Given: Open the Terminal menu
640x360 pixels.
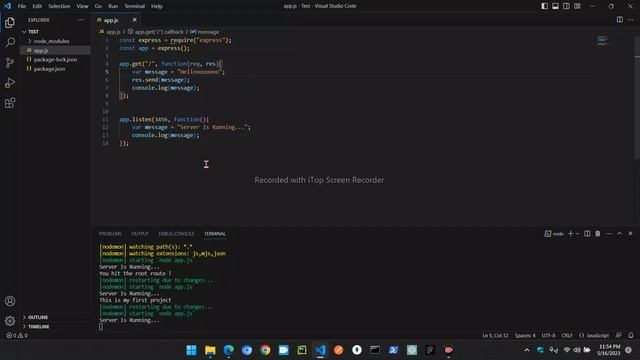Looking at the screenshot, I should (135, 6).
